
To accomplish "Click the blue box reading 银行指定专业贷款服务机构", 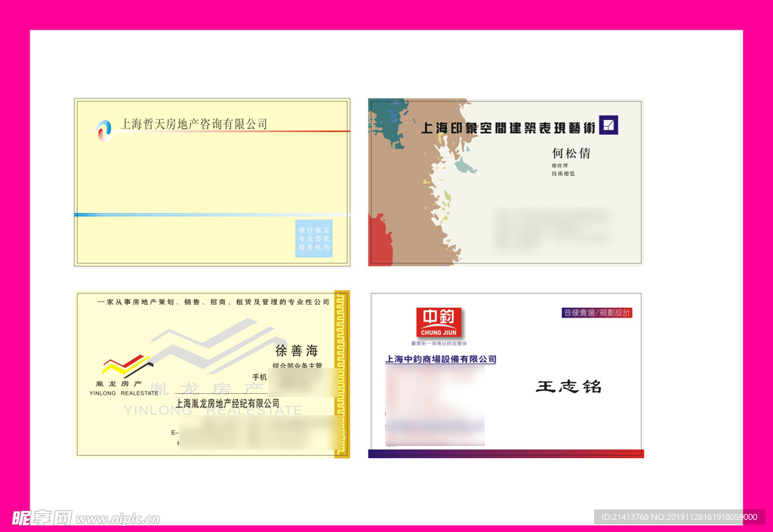I will (314, 238).
